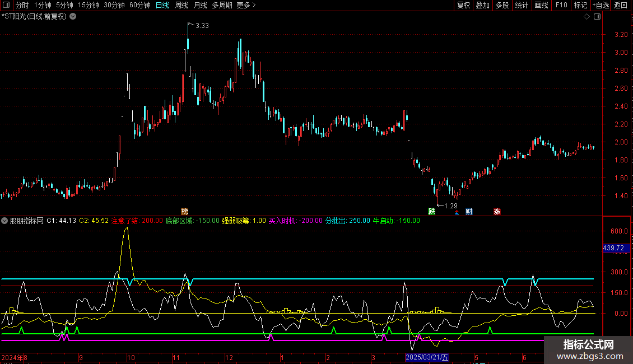Click the 1.29 low price label
The image size is (633, 364).
[451, 206]
